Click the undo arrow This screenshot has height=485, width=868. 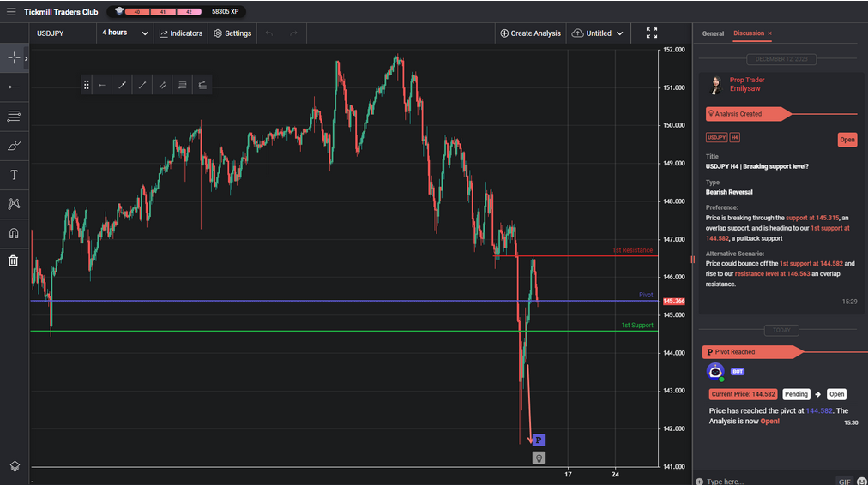coord(269,33)
